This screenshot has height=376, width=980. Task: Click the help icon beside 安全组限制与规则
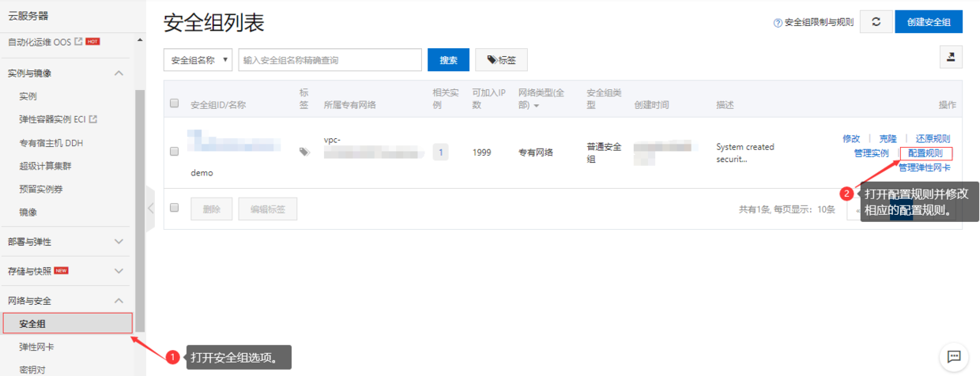tap(778, 23)
